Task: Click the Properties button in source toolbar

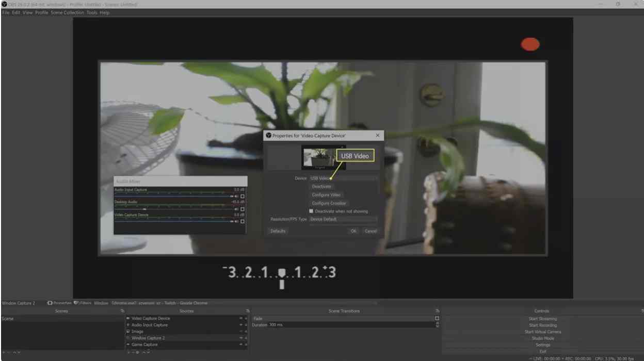Action: click(x=59, y=303)
